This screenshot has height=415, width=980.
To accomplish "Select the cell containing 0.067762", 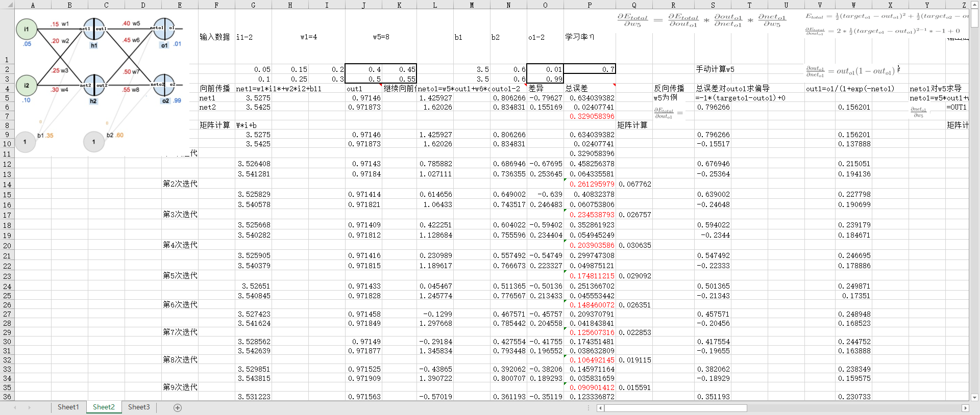I will click(634, 184).
